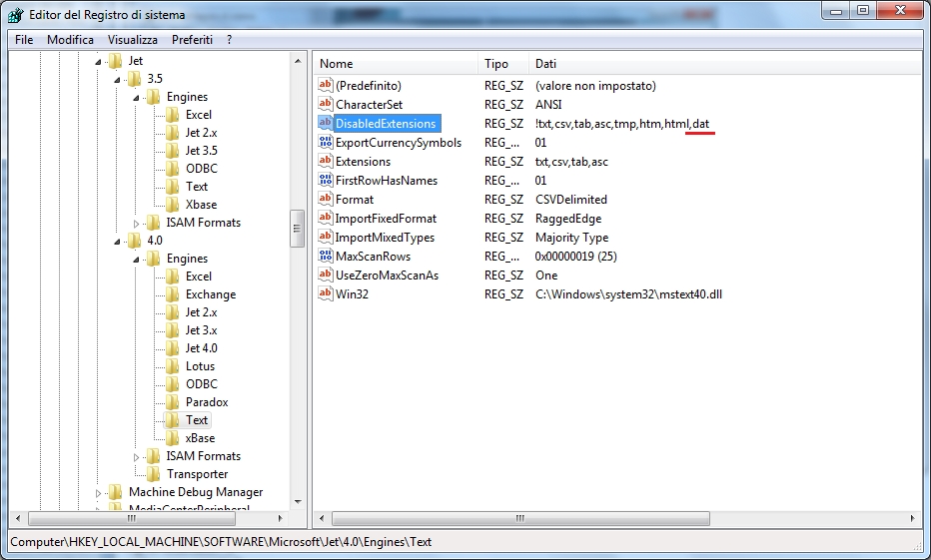Click the ab icon of Format value
Viewport: 931px width, 560px height.
[326, 199]
